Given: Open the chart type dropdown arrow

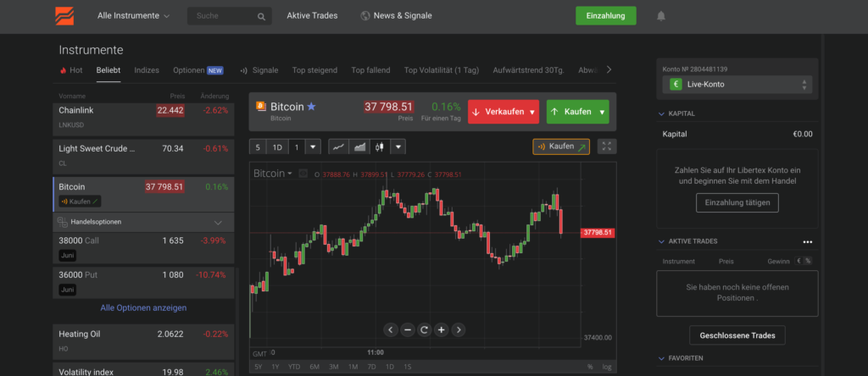Looking at the screenshot, I should coord(398,147).
